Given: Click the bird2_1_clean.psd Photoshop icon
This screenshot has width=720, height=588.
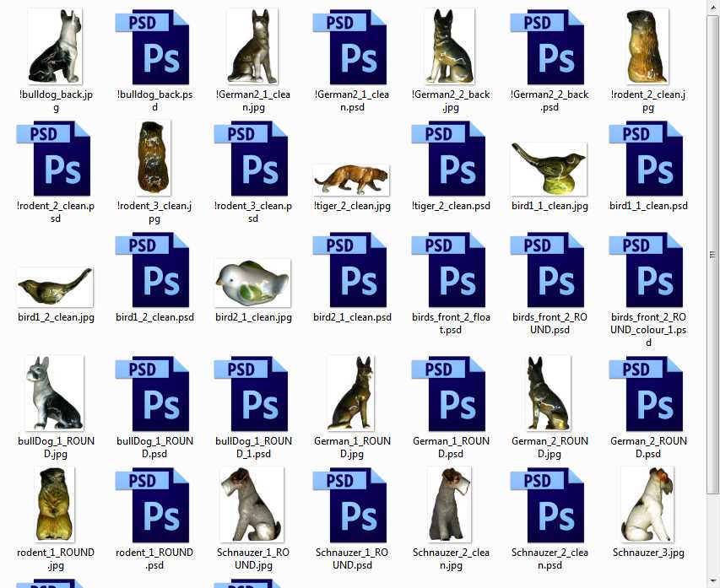Looking at the screenshot, I should 350,270.
